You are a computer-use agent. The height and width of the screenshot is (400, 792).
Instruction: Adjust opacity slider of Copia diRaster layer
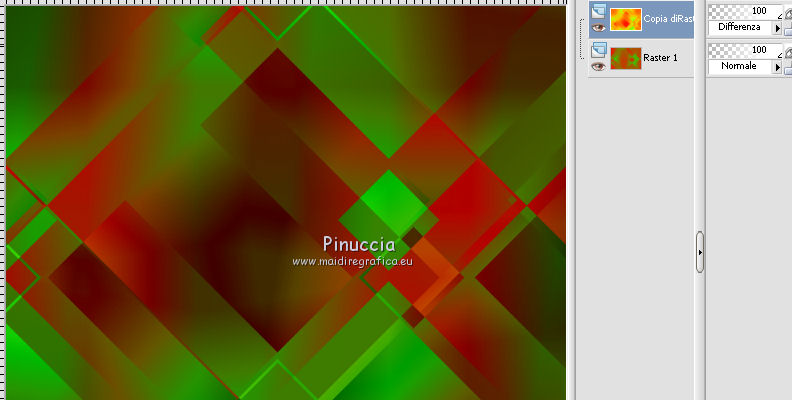coord(745,11)
